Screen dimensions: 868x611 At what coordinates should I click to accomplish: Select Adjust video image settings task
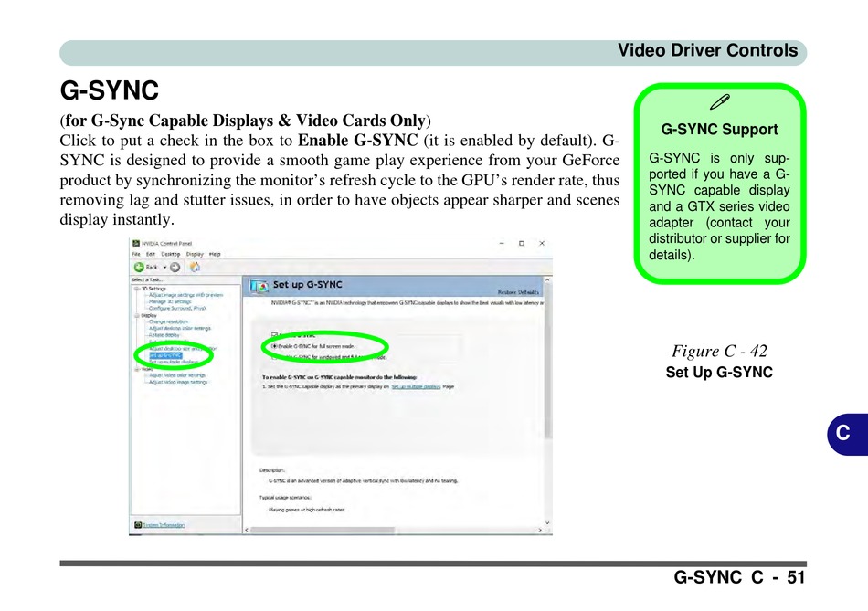point(177,382)
